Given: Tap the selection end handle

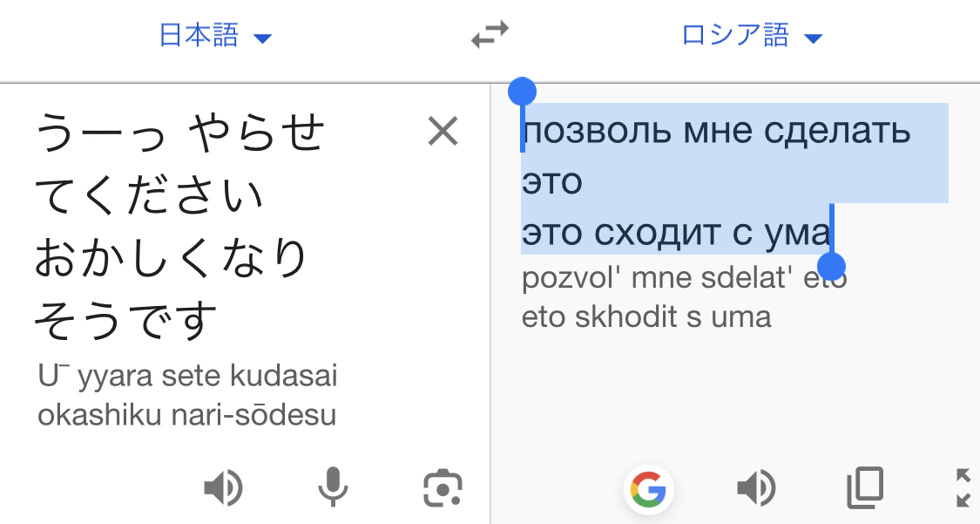Looking at the screenshot, I should point(832,266).
